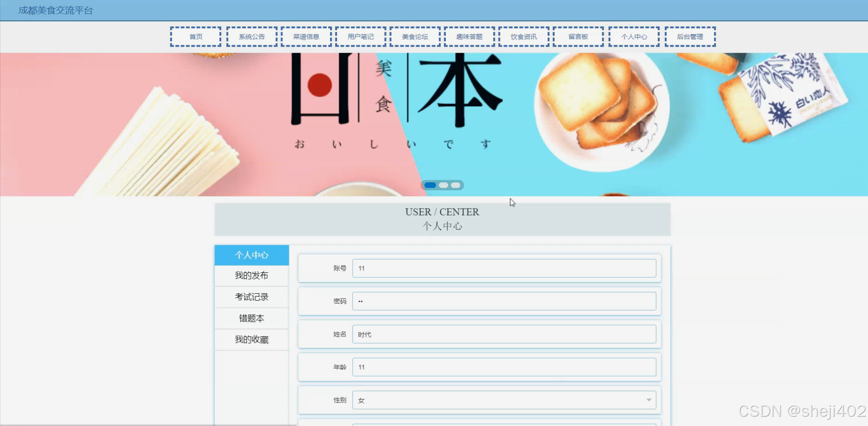Screen dimensions: 868x426
Task: Go to the 留言板 page
Action: pos(578,37)
